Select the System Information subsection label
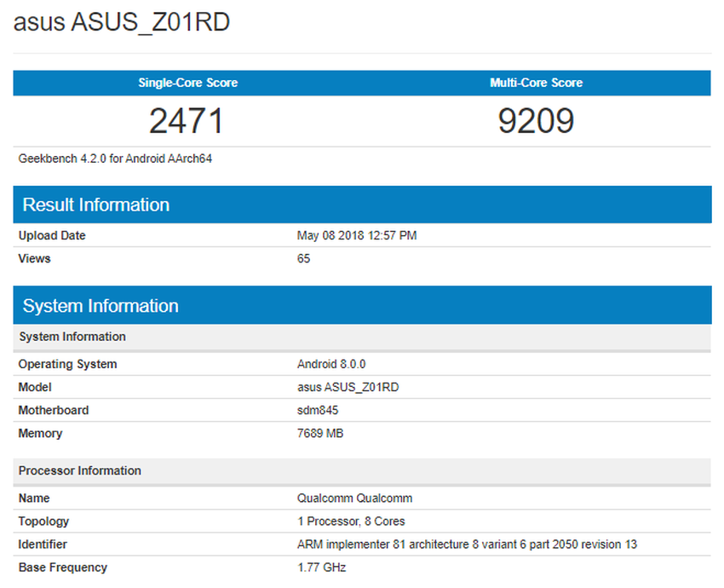Viewport: 724px width, 588px height. click(72, 337)
